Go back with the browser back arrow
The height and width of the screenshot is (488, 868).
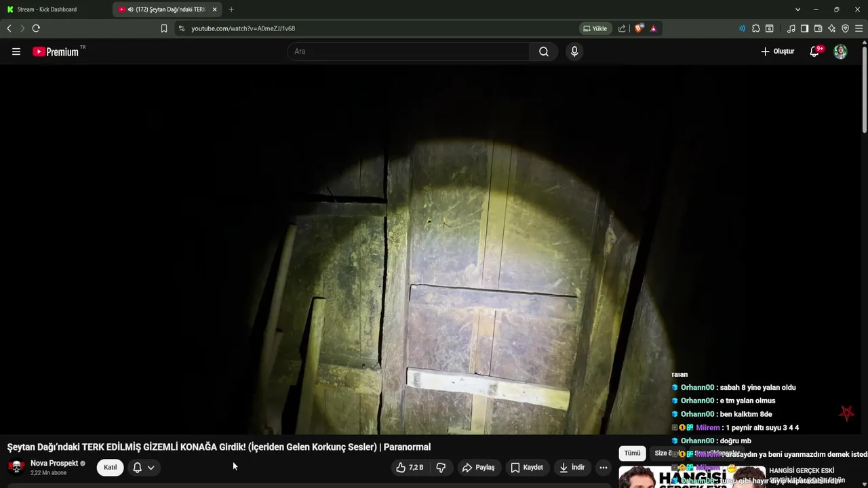9,28
